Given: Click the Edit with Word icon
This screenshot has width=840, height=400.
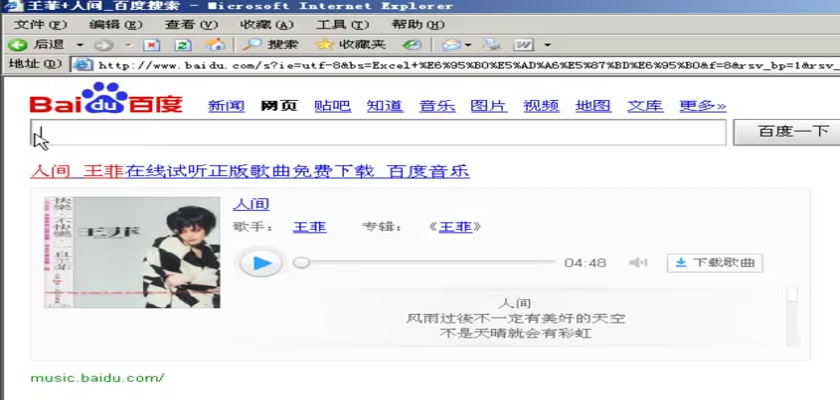Looking at the screenshot, I should coord(523,45).
